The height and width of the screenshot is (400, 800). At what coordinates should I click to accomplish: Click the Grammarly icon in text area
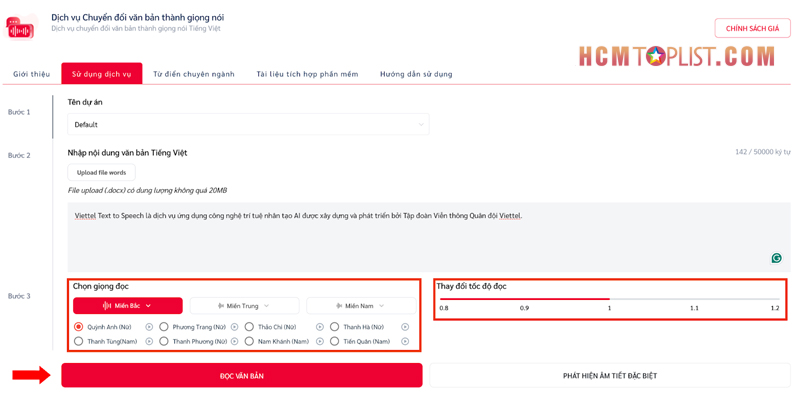click(x=777, y=258)
